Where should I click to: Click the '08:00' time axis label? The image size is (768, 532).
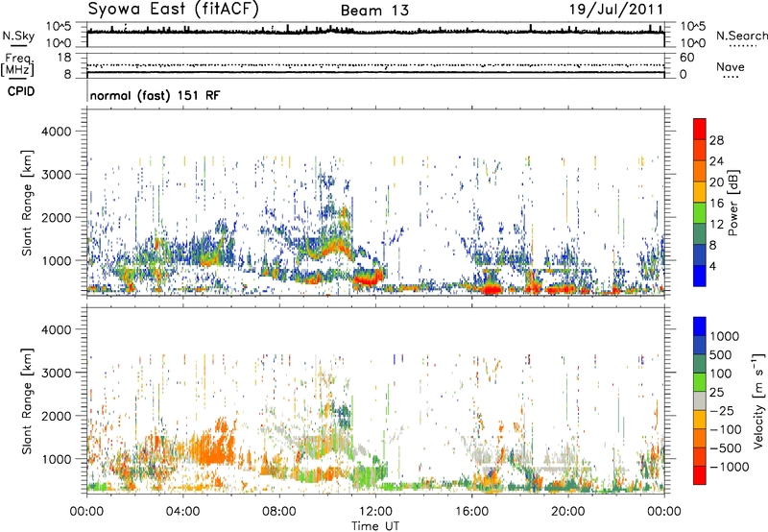coord(278,512)
